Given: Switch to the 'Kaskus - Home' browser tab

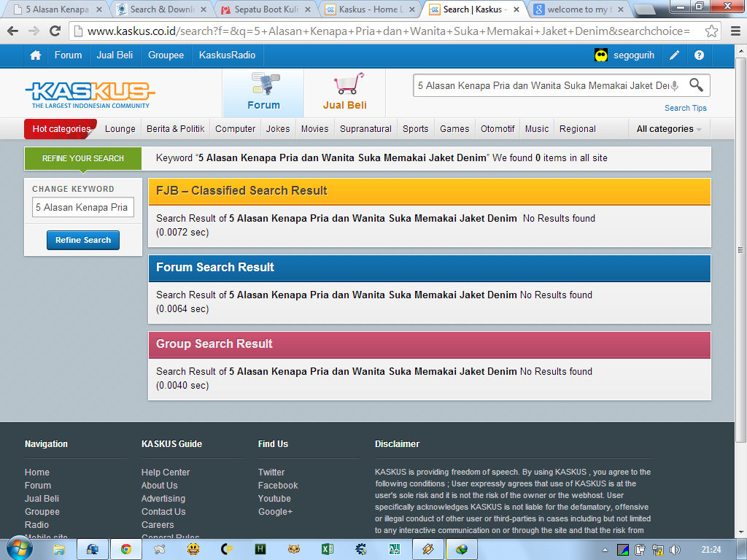Looking at the screenshot, I should click(371, 9).
